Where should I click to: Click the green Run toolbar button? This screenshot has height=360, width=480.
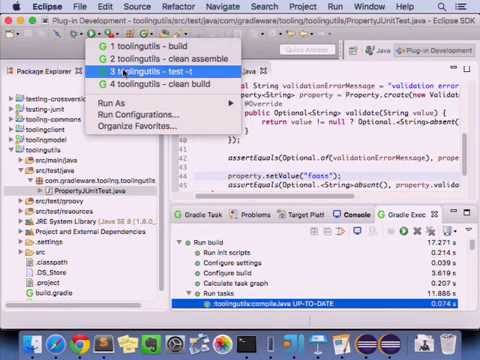[x=91, y=34]
